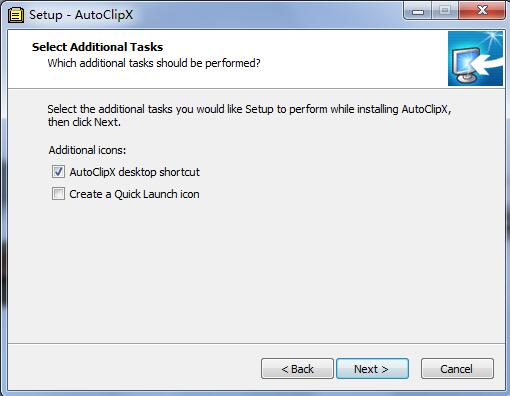The width and height of the screenshot is (510, 396).
Task: Click the 'Which additional tasks should be performed?' subtitle
Action: [154, 63]
